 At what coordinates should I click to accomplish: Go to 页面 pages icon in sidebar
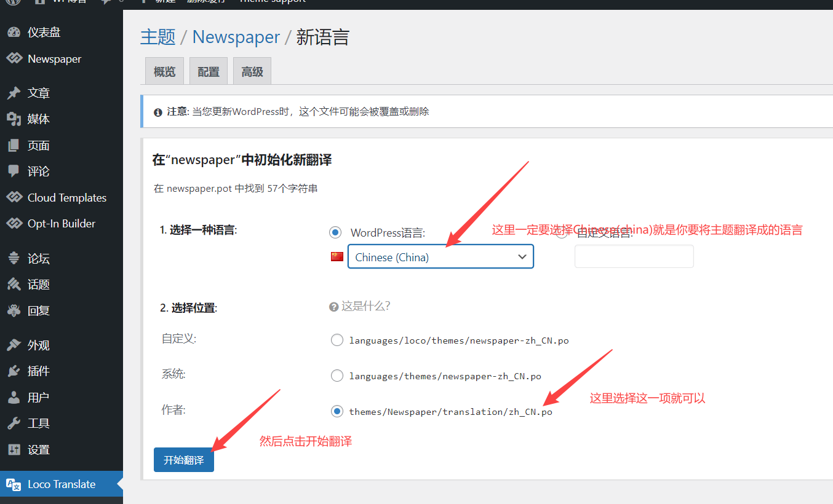pyautogui.click(x=14, y=146)
